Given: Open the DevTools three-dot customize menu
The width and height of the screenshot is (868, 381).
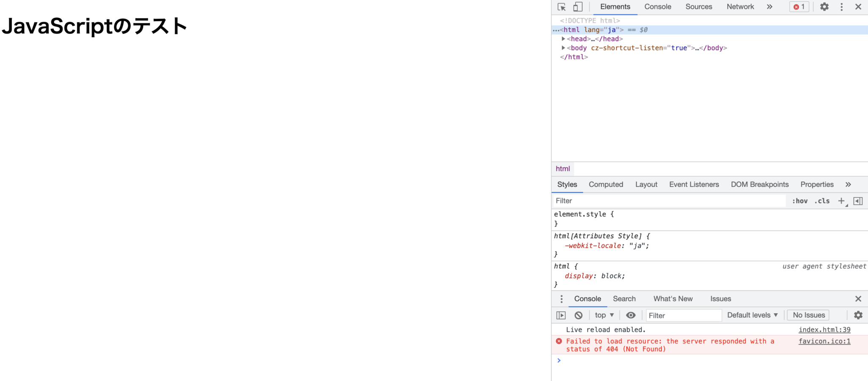Looking at the screenshot, I should pyautogui.click(x=842, y=7).
